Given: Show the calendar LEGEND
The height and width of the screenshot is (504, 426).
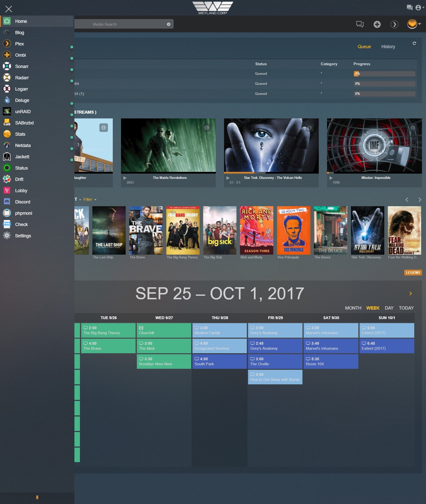Looking at the screenshot, I should [x=413, y=273].
